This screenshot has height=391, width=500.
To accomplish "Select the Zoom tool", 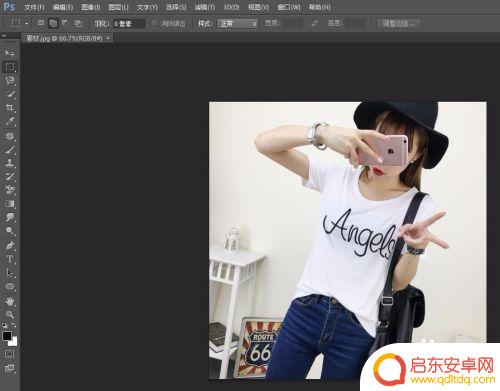I will click(x=10, y=314).
